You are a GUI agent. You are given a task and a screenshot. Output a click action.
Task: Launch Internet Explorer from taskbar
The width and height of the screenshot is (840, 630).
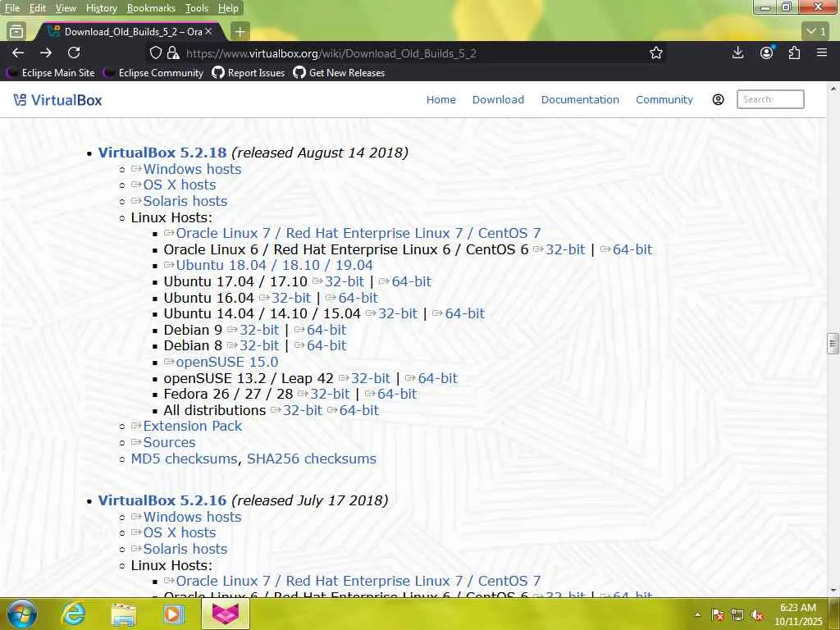click(x=72, y=614)
